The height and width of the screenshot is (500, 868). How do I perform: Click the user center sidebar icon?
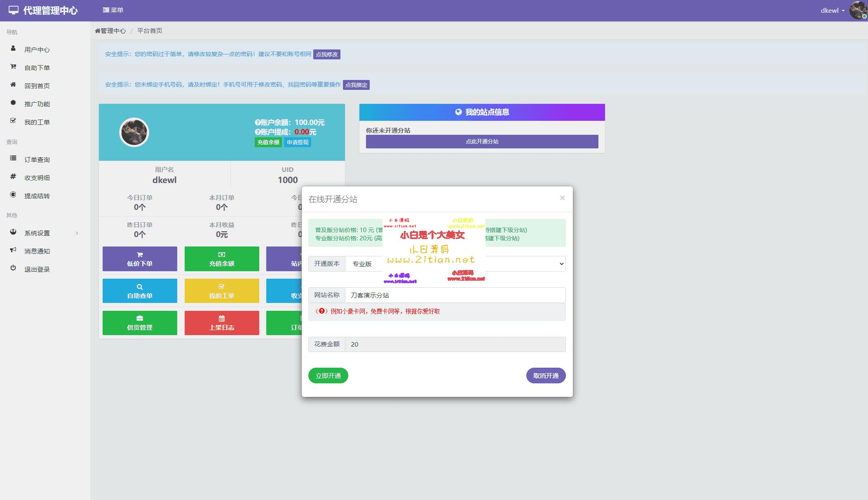[x=13, y=49]
